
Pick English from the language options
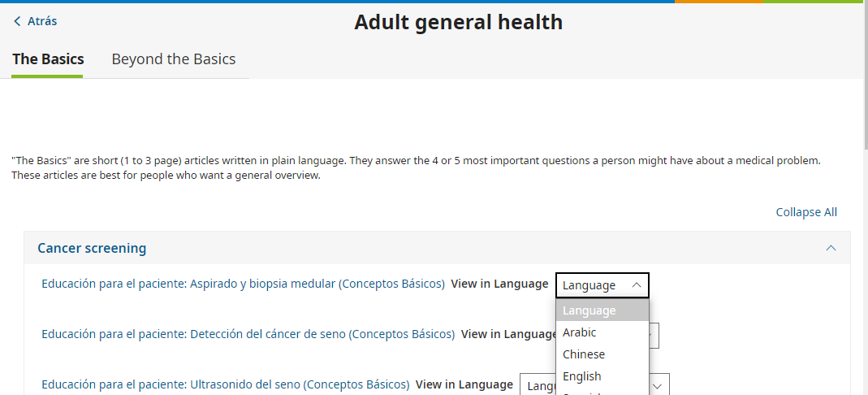pos(582,376)
